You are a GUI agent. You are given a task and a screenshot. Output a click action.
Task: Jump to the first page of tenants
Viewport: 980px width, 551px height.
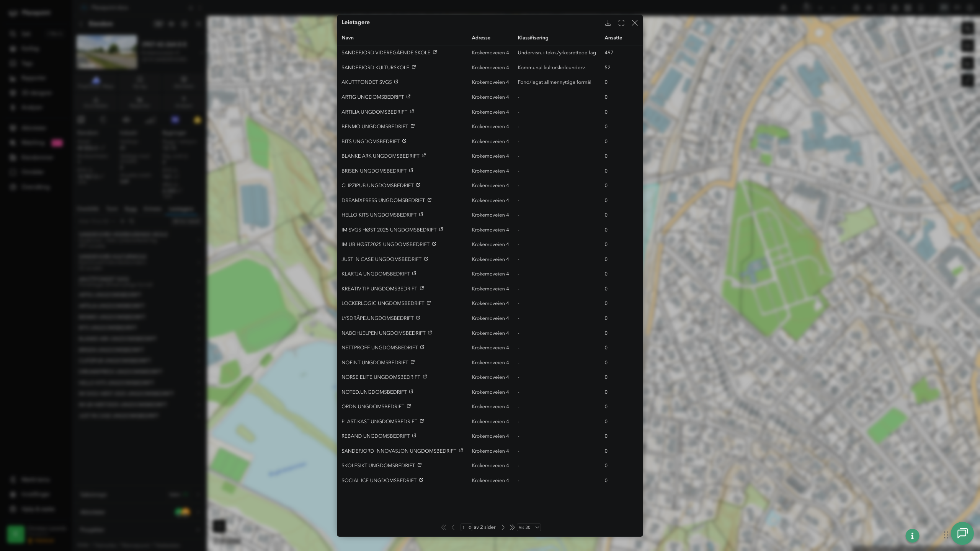tap(444, 527)
